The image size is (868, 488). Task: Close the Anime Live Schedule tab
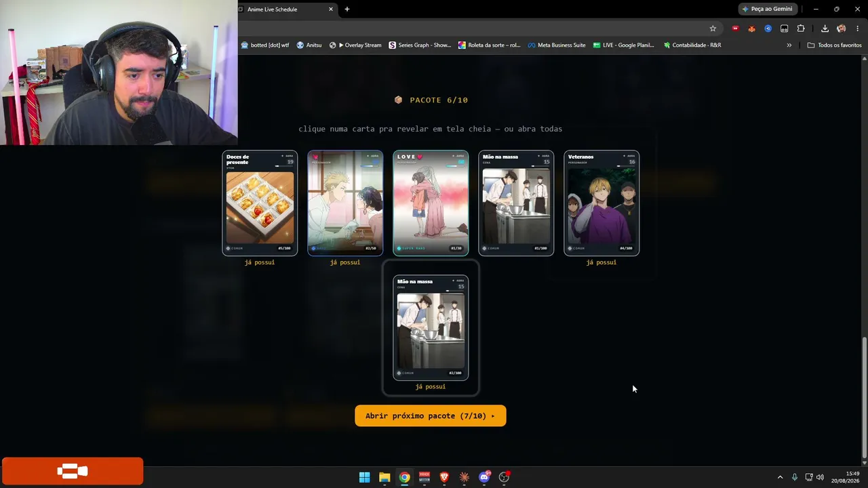(x=331, y=9)
